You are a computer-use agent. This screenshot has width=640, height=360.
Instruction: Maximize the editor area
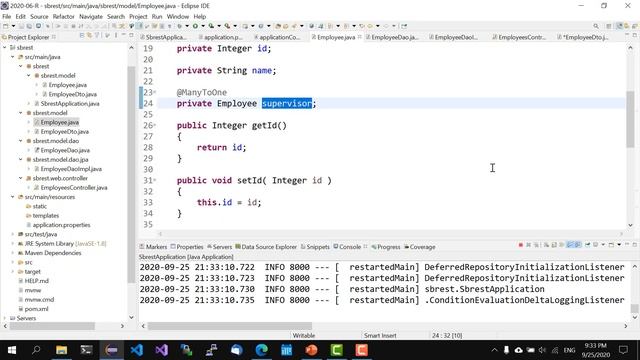tap(635, 36)
